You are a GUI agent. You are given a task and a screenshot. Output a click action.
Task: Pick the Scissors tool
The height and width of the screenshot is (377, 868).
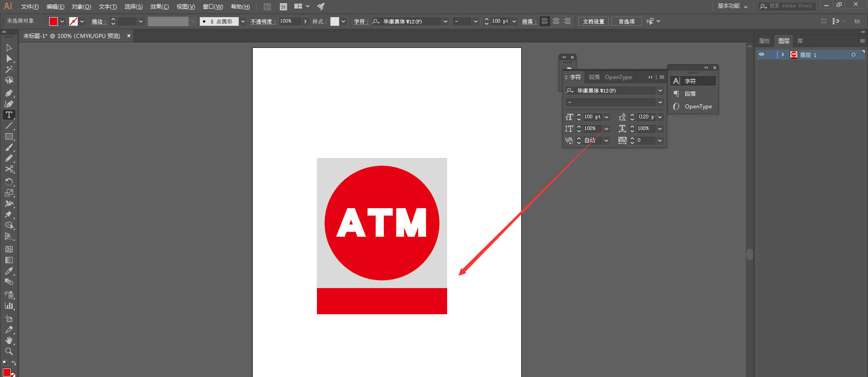[x=9, y=169]
